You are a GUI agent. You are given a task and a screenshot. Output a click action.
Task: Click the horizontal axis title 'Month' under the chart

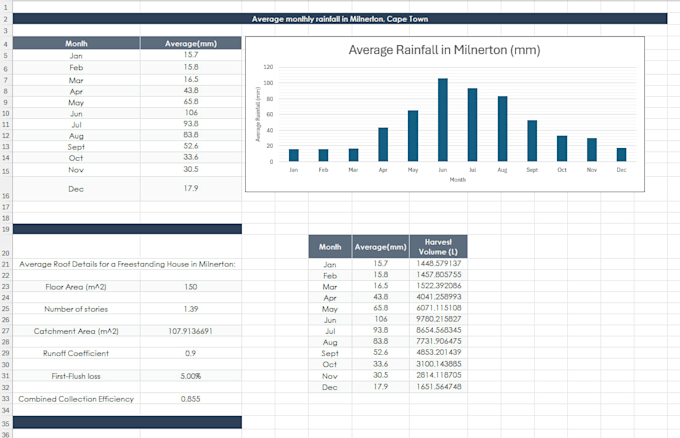458,180
